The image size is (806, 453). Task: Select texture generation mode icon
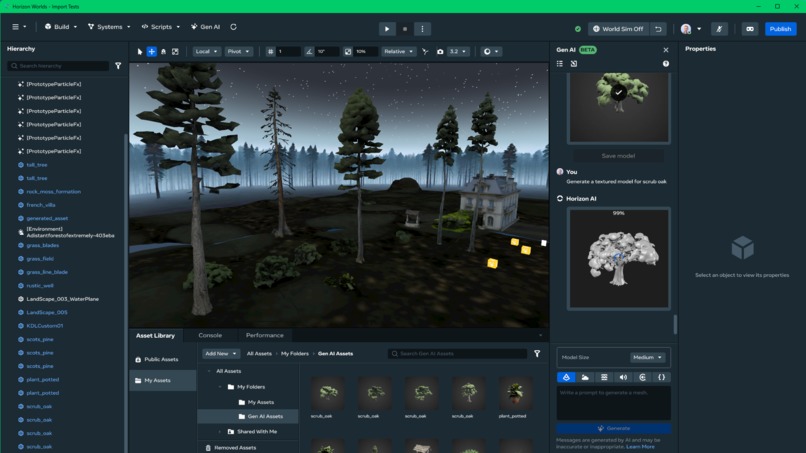pyautogui.click(x=604, y=377)
